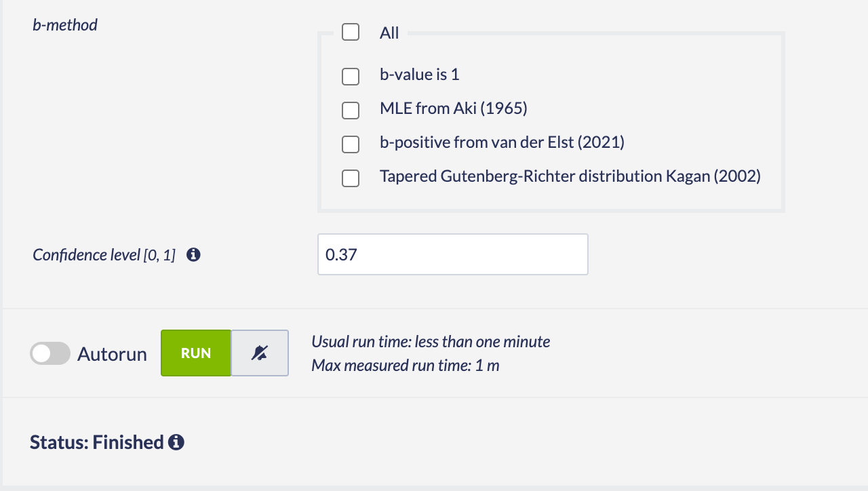Viewport: 868px width, 491px height.
Task: Click the Confidence level input field
Action: point(452,254)
